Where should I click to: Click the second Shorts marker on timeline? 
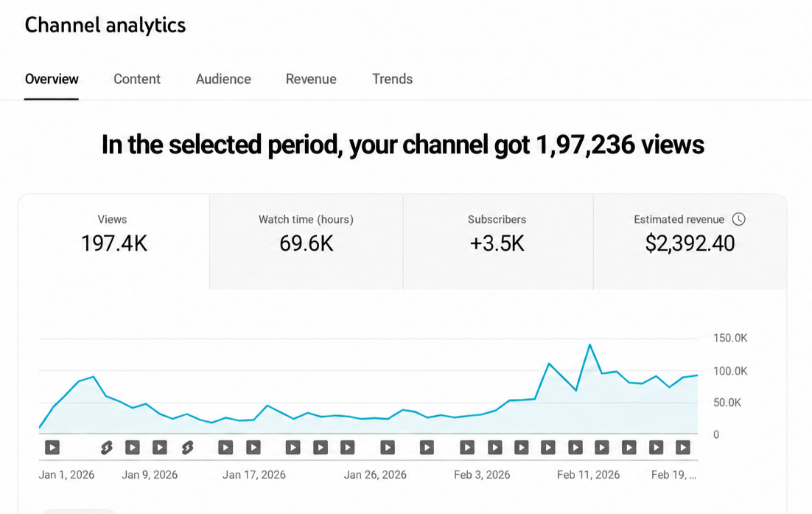187,447
